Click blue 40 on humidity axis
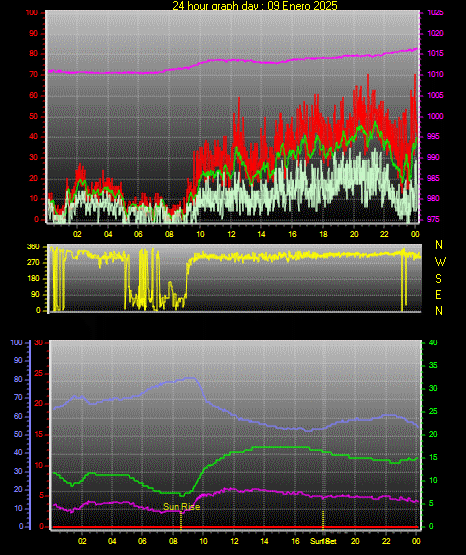 [x=18, y=452]
